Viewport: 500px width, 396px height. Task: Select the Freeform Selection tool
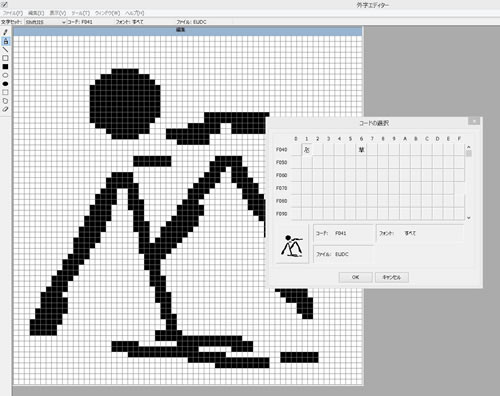[5, 101]
